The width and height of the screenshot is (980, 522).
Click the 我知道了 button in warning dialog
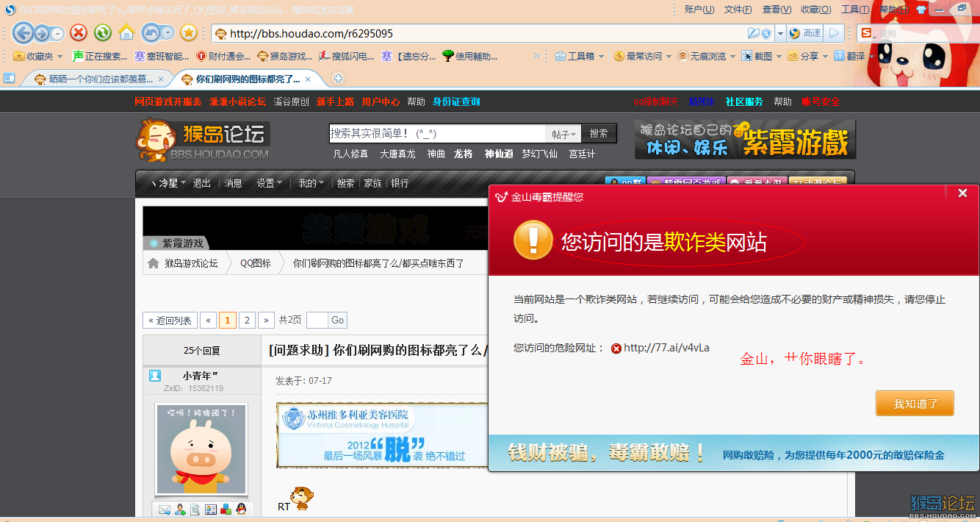915,403
